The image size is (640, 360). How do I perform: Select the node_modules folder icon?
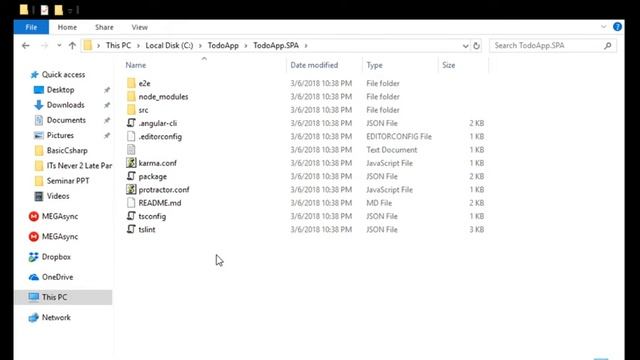(x=131, y=97)
